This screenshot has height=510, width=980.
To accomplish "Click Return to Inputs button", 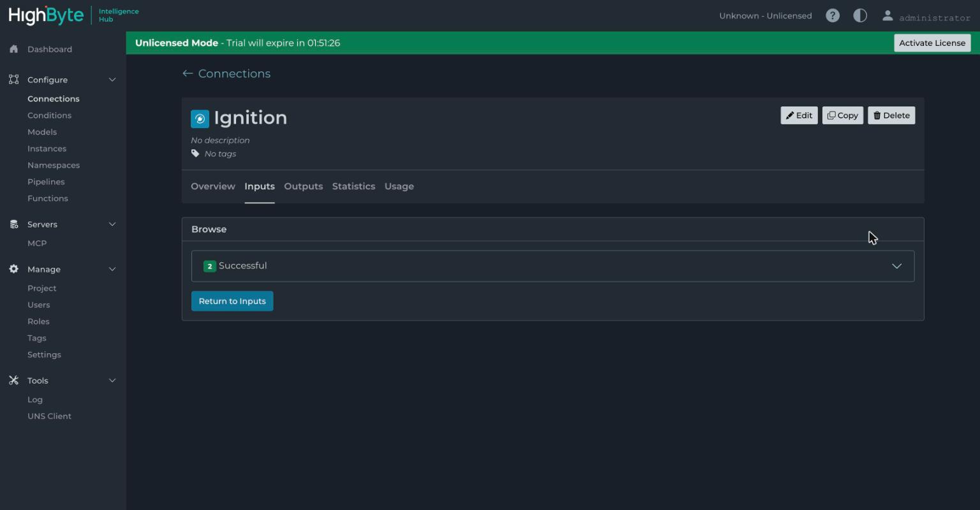I will click(232, 301).
